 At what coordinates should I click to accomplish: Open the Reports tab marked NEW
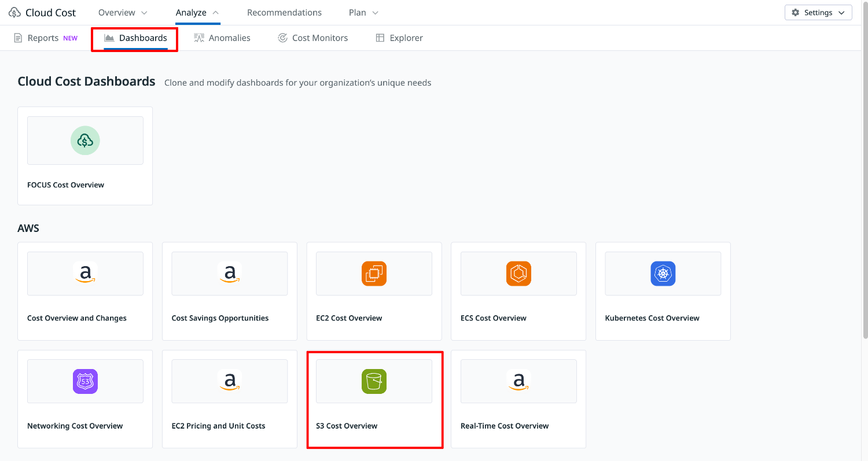45,38
